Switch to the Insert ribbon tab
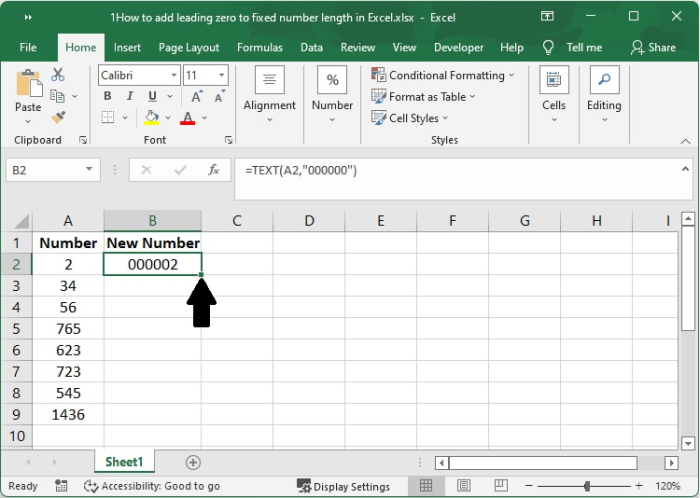 [127, 47]
